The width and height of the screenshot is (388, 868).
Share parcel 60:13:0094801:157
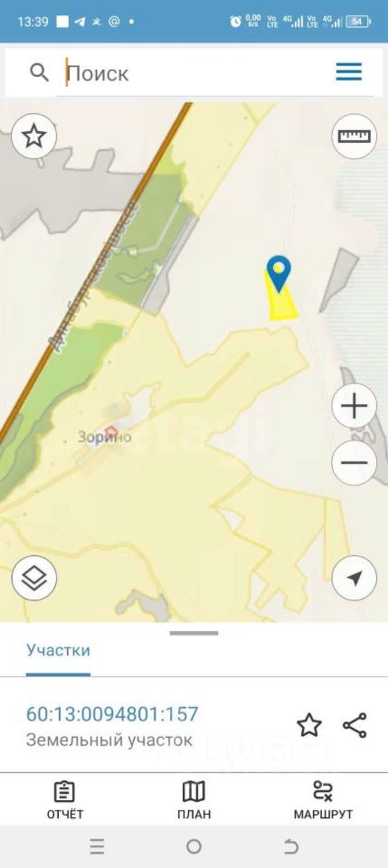(x=355, y=725)
